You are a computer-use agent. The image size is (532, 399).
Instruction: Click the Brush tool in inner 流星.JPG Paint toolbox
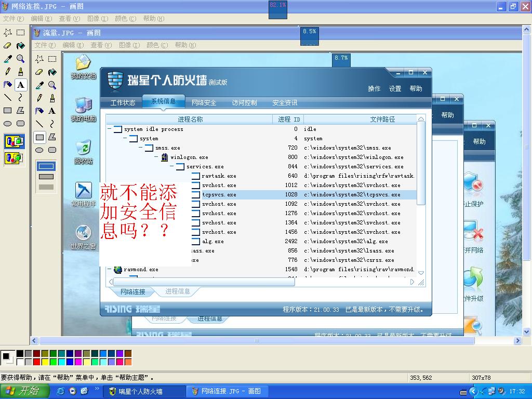[x=52, y=98]
